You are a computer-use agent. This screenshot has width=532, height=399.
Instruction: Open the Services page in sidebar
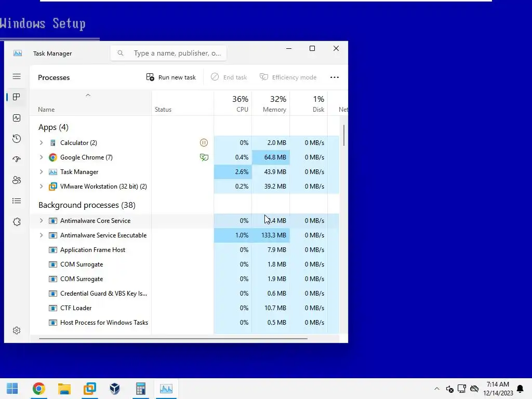(x=17, y=222)
